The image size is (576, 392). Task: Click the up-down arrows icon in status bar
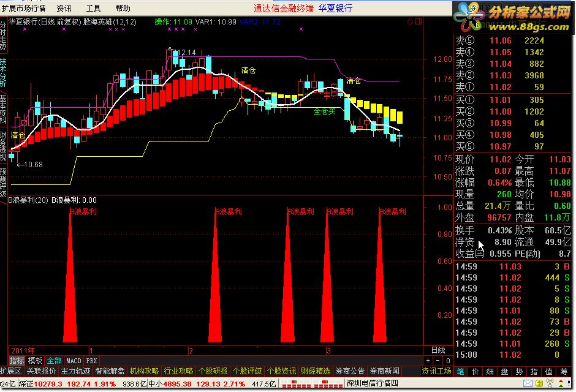click(561, 383)
